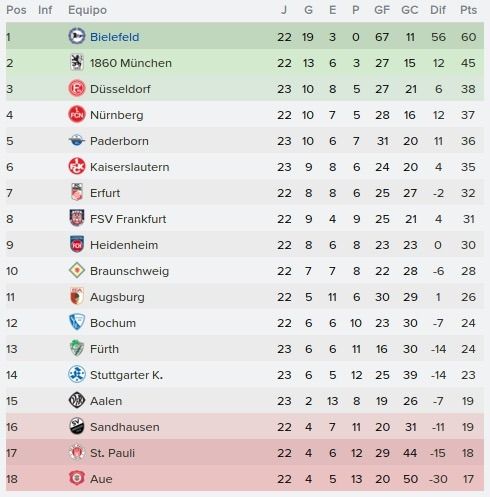
Task: Select the Aue row in relegation zone
Action: point(245,479)
